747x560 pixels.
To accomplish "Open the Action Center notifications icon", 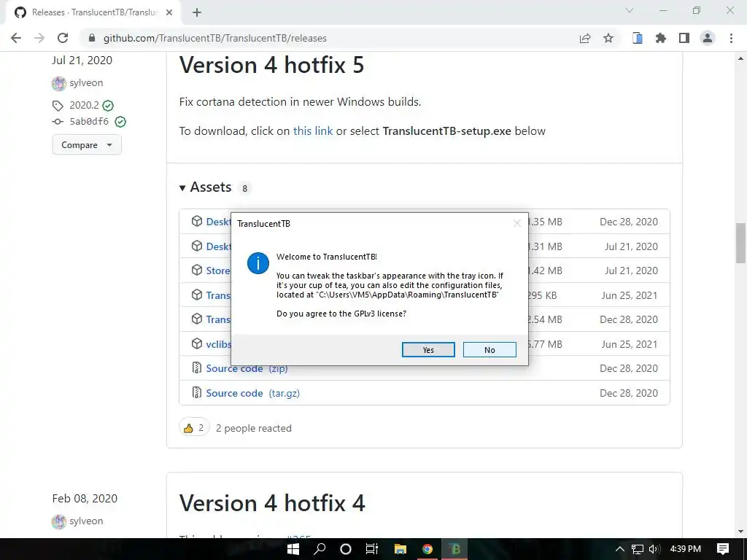I will click(x=723, y=549).
